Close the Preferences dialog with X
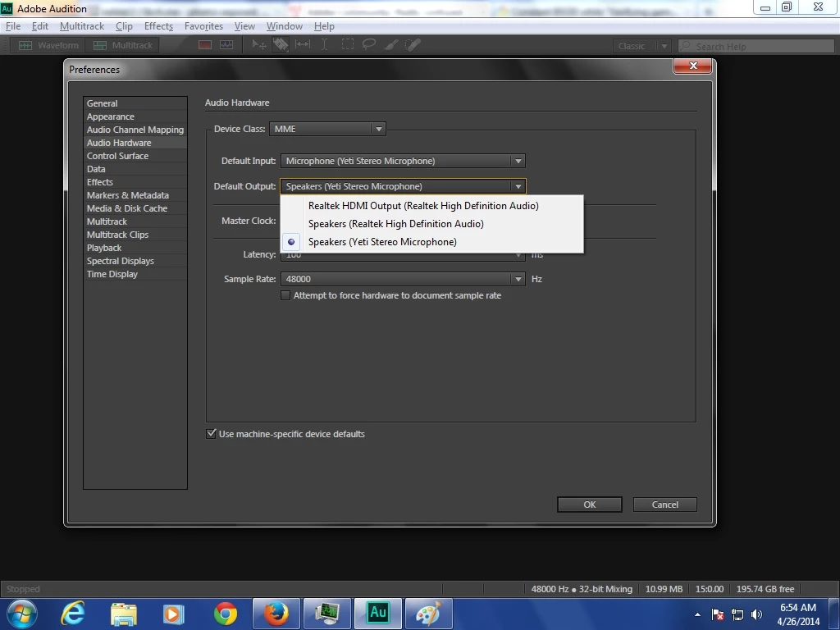The image size is (840, 630). (692, 66)
